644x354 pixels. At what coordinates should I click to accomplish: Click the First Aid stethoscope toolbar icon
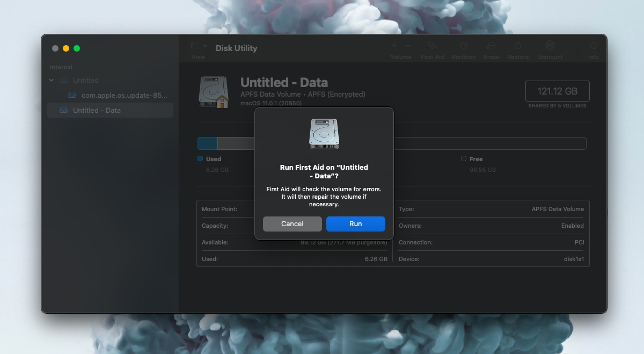432,46
